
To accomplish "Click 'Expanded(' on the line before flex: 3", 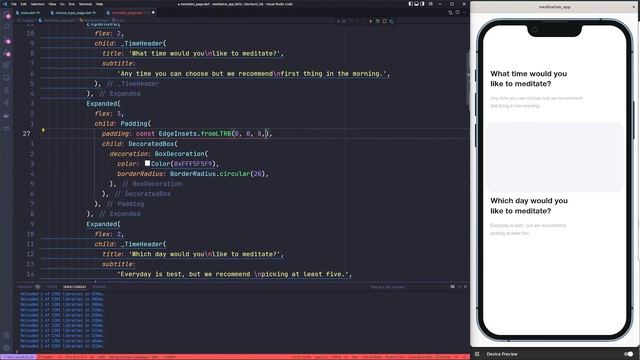I will tap(103, 104).
